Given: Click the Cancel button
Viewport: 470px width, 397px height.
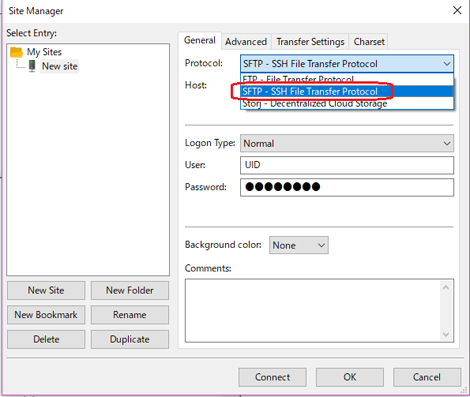Looking at the screenshot, I should [427, 377].
